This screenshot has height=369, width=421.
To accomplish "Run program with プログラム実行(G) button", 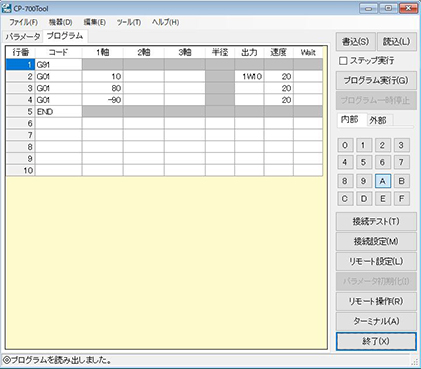I will 376,81.
